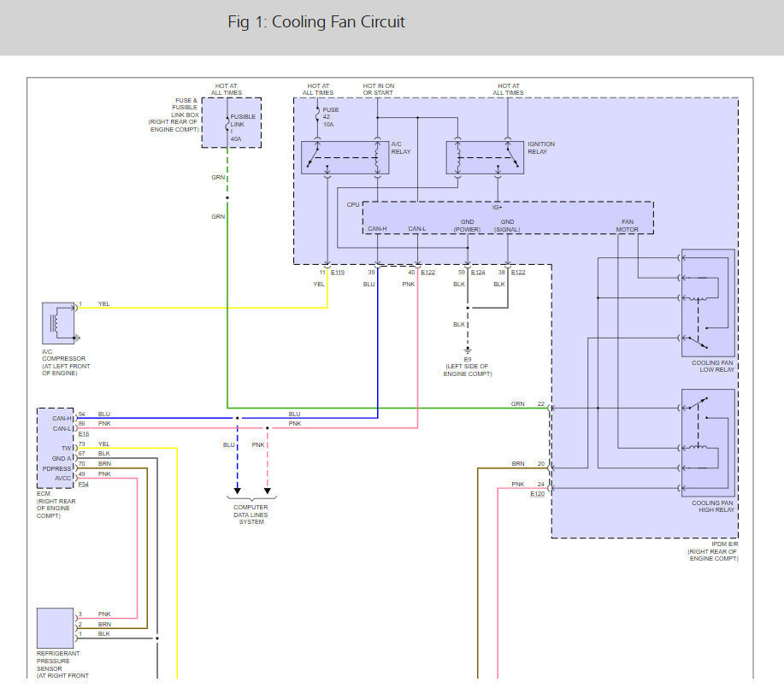
Task: Click pin number 11 beside E119
Action: point(322,273)
